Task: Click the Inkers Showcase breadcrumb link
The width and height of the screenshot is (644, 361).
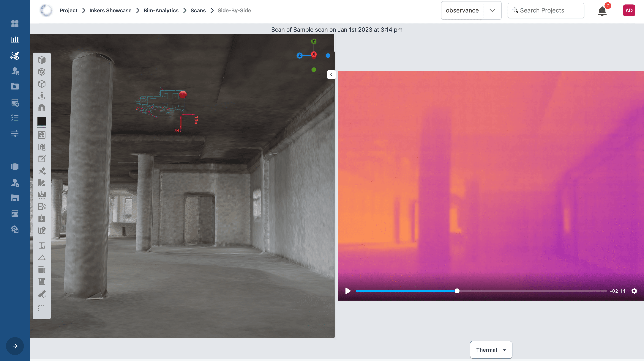Action: 110,10
